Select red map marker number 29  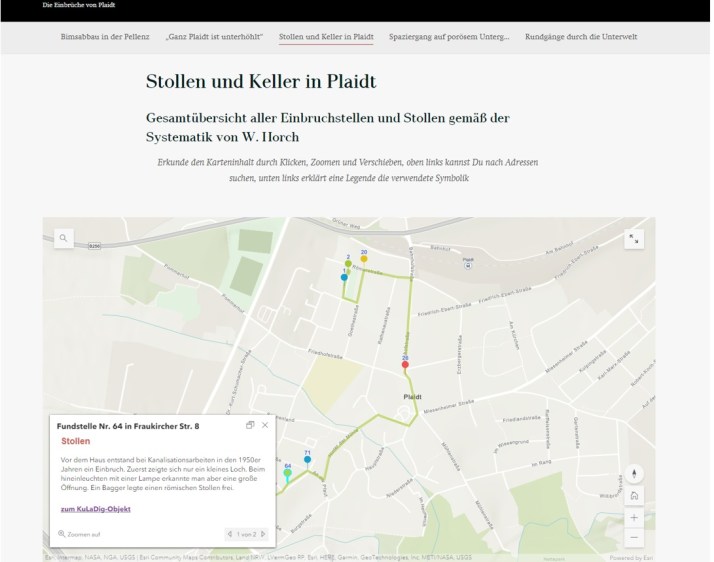[x=405, y=365]
